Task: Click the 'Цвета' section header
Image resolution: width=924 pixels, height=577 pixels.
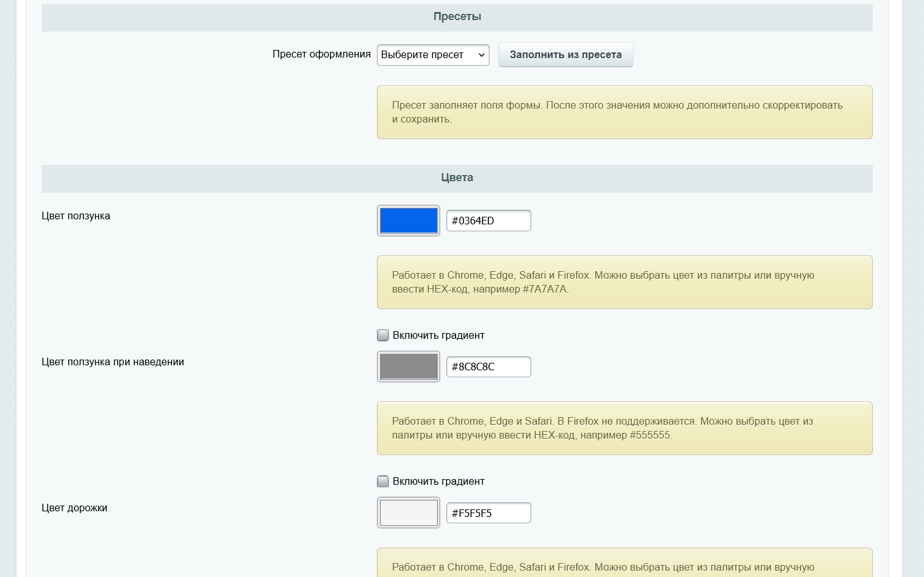Action: 457,178
